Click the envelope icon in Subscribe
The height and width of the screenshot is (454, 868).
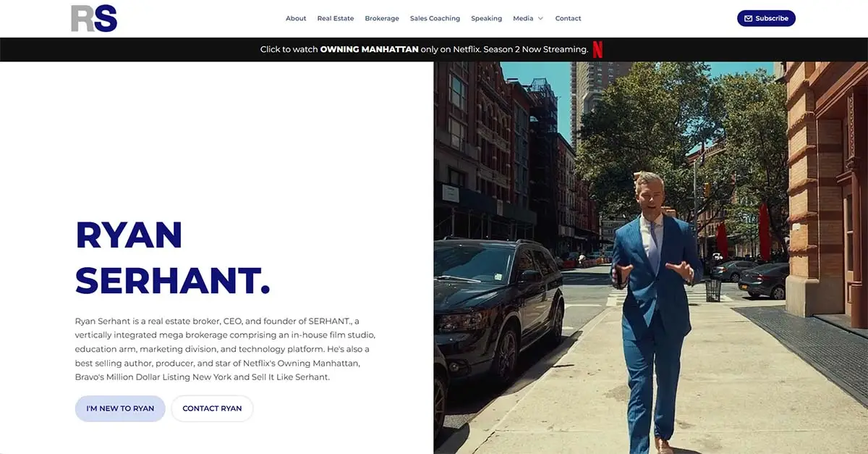[748, 19]
